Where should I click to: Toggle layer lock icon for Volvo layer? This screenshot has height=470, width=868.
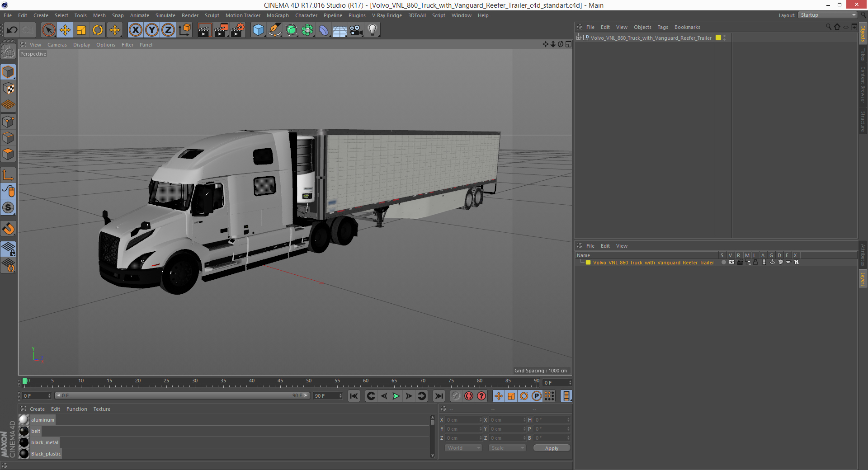pyautogui.click(x=755, y=262)
